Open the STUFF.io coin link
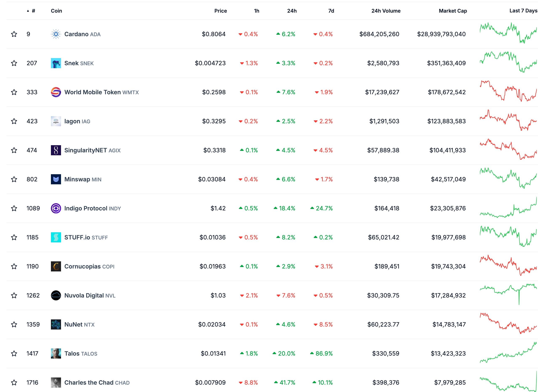This screenshot has height=392, width=538. click(x=77, y=237)
